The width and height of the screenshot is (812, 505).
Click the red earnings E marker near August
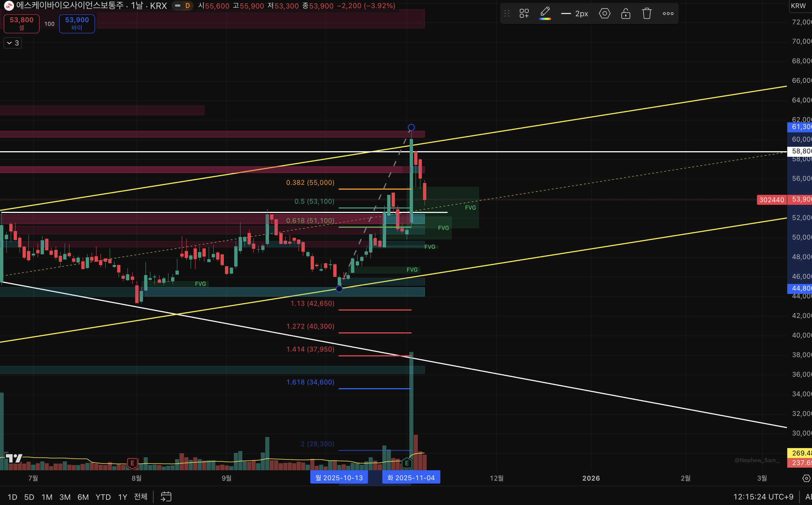pos(132,463)
